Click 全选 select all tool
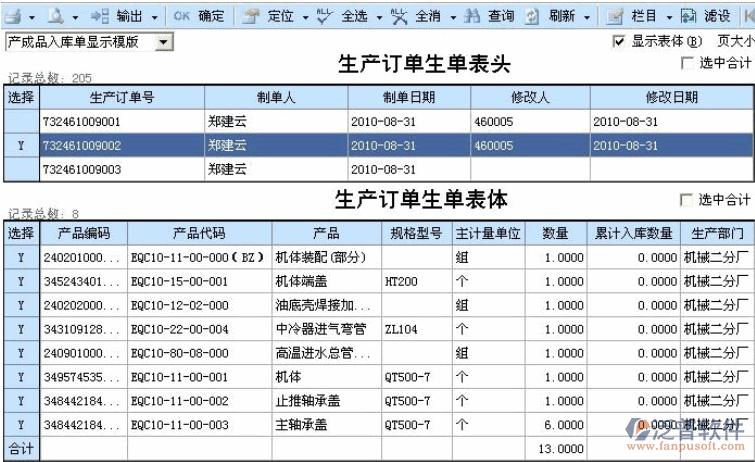The image size is (755, 462). point(343,16)
